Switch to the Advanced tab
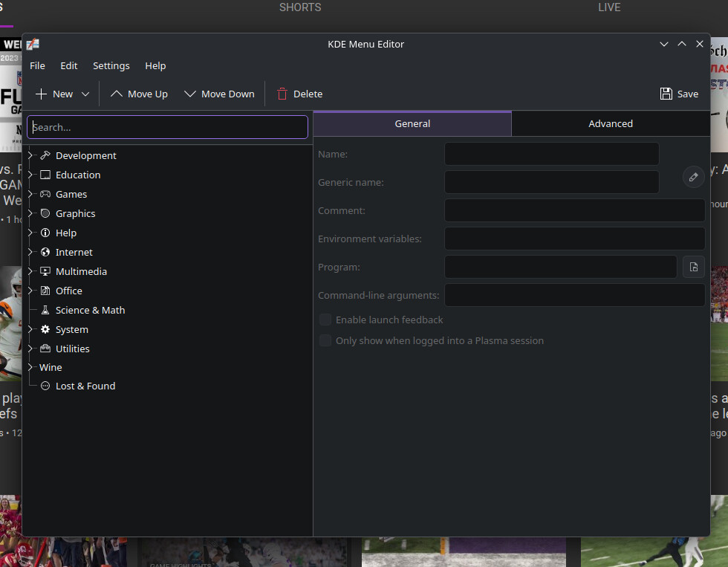The height and width of the screenshot is (567, 728). (610, 123)
